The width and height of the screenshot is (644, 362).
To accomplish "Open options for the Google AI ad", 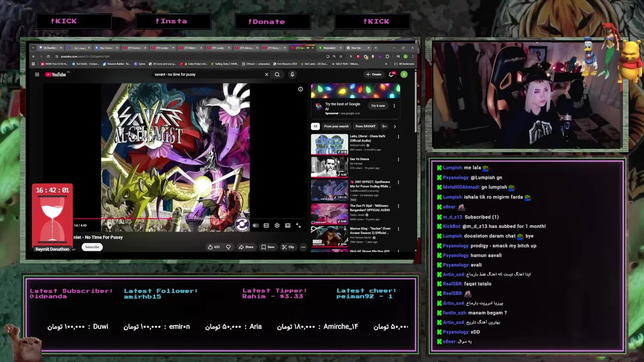I will [x=394, y=106].
